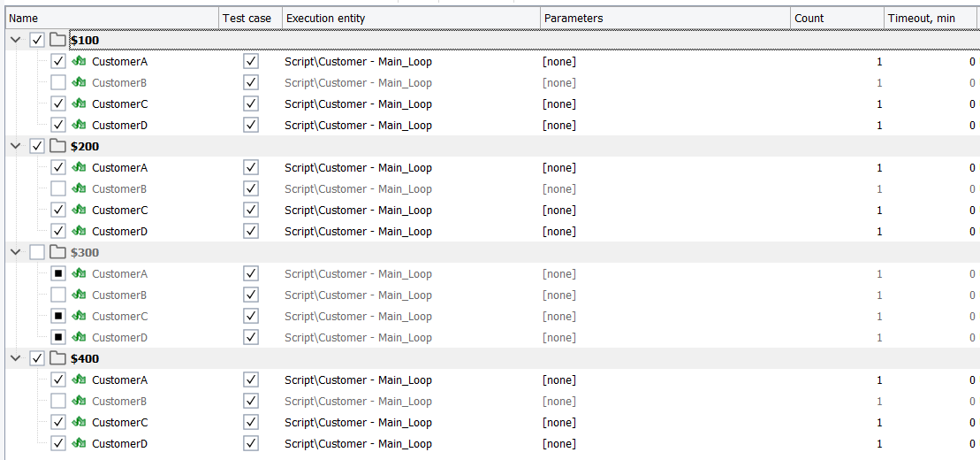Click the Count column header
This screenshot has width=980, height=460.
[x=837, y=18]
